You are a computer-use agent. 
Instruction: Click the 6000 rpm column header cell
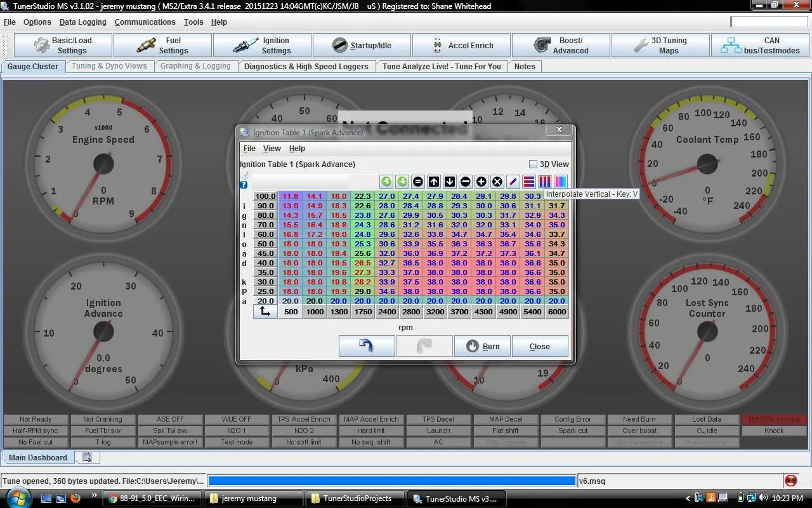click(557, 311)
